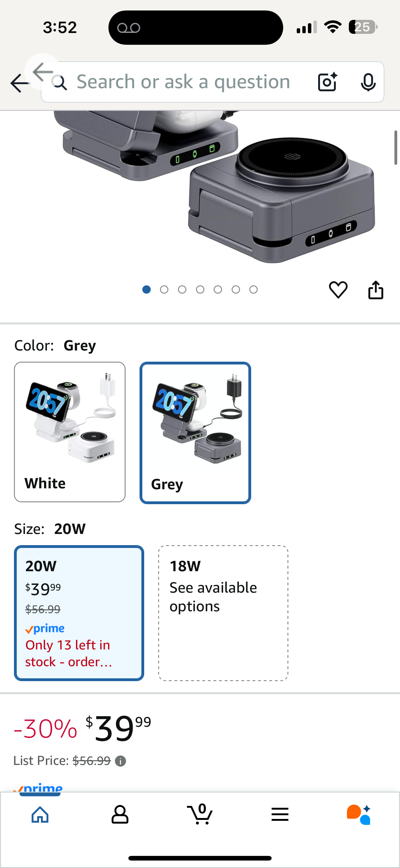Tap the share icon
Viewport: 400px width, 868px height.
pos(376,289)
